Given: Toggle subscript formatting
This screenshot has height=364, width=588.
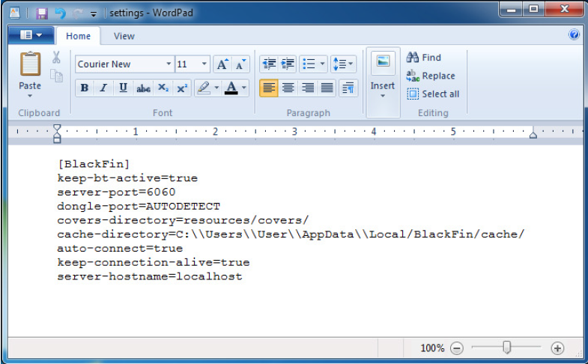Looking at the screenshot, I should point(163,88).
